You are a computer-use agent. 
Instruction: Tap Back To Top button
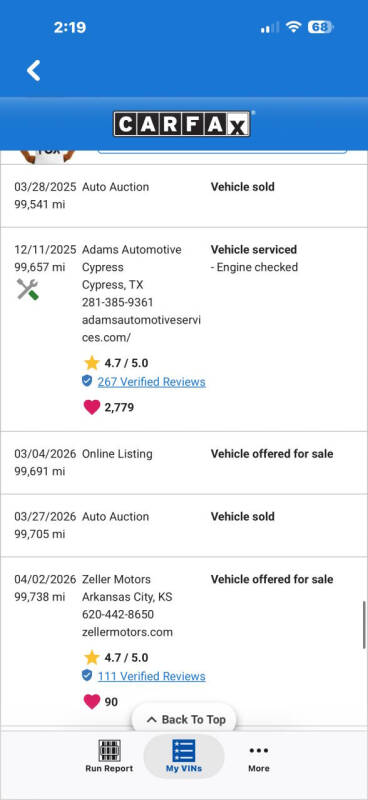(184, 719)
